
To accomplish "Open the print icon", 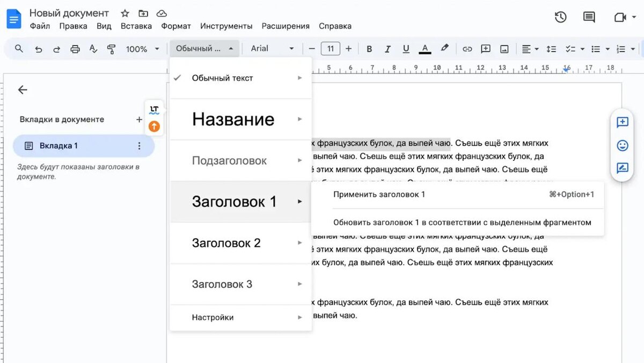I will [75, 48].
